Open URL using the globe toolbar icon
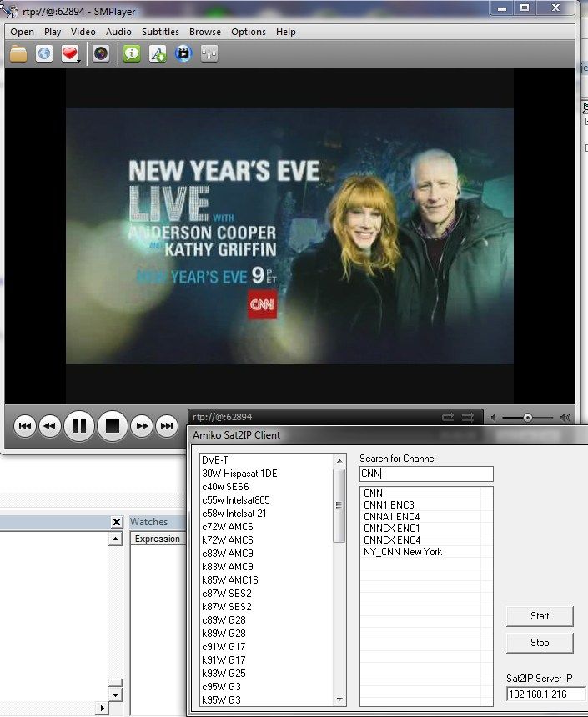 pos(44,53)
